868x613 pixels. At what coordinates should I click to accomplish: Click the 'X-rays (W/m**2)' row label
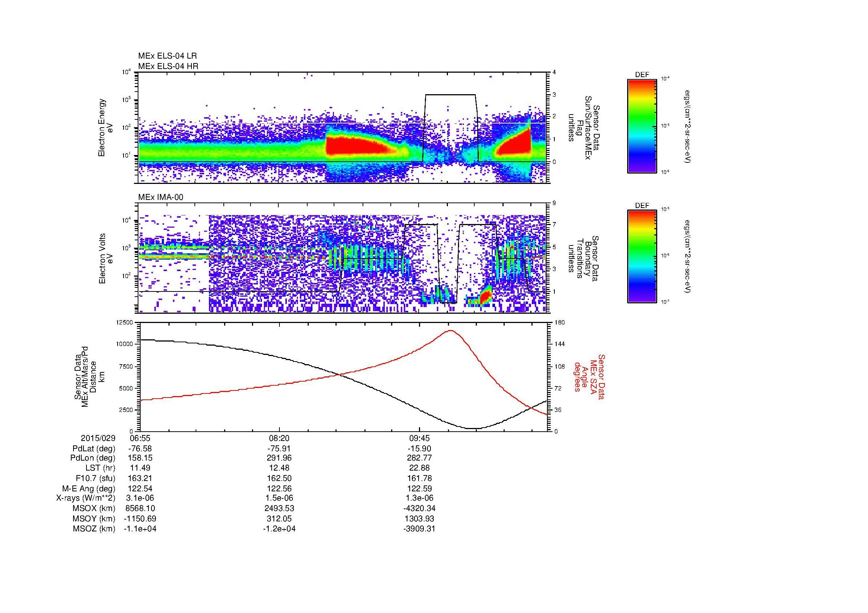86,498
